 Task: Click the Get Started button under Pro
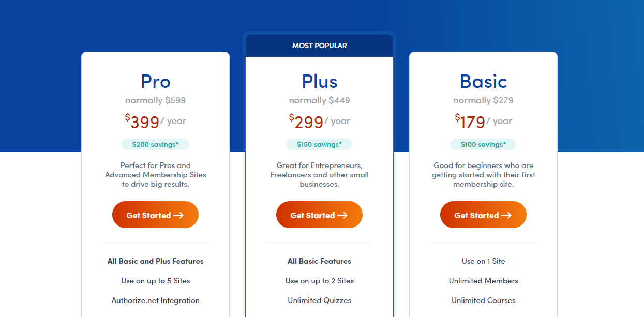tap(155, 215)
